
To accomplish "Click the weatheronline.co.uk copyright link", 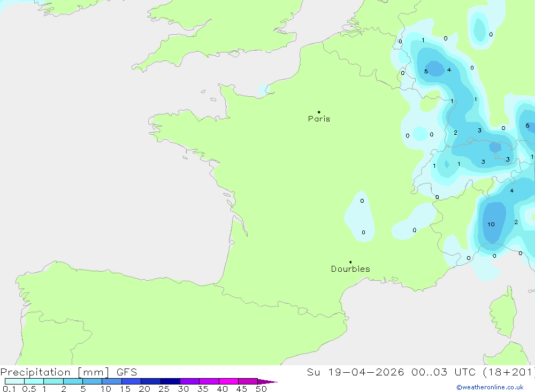I will (490, 387).
